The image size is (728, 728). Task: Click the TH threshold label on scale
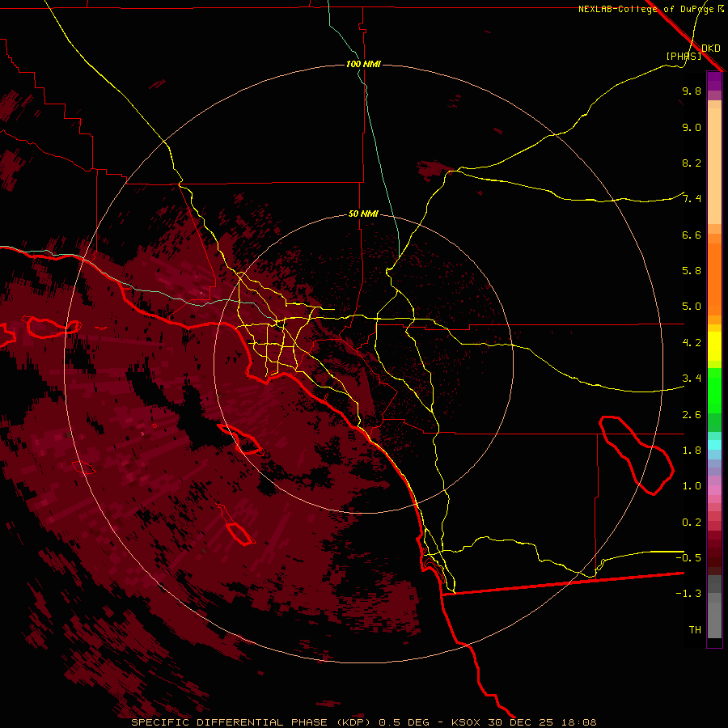pos(694,629)
